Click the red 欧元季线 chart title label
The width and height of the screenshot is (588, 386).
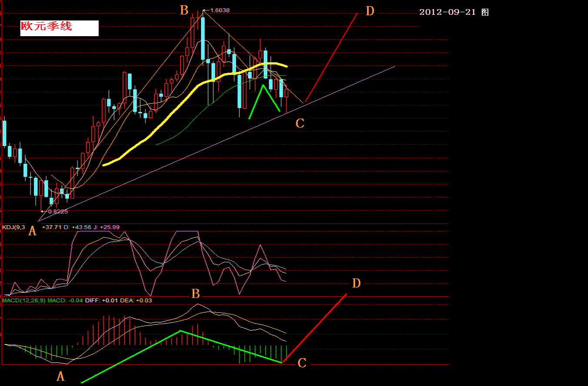point(47,27)
